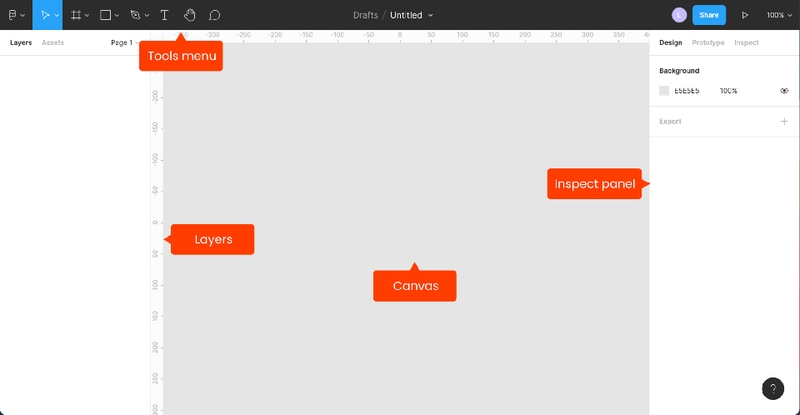Screen dimensions: 800x415
Task: Switch to the Design tab
Action: (x=670, y=42)
